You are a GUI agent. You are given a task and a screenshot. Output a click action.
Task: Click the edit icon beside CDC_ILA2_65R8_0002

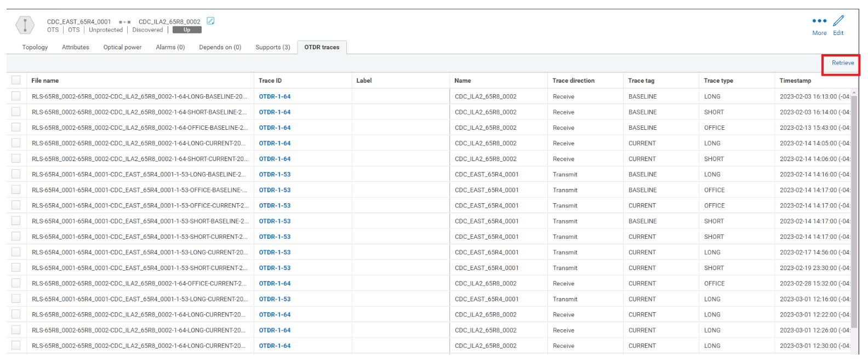(210, 21)
